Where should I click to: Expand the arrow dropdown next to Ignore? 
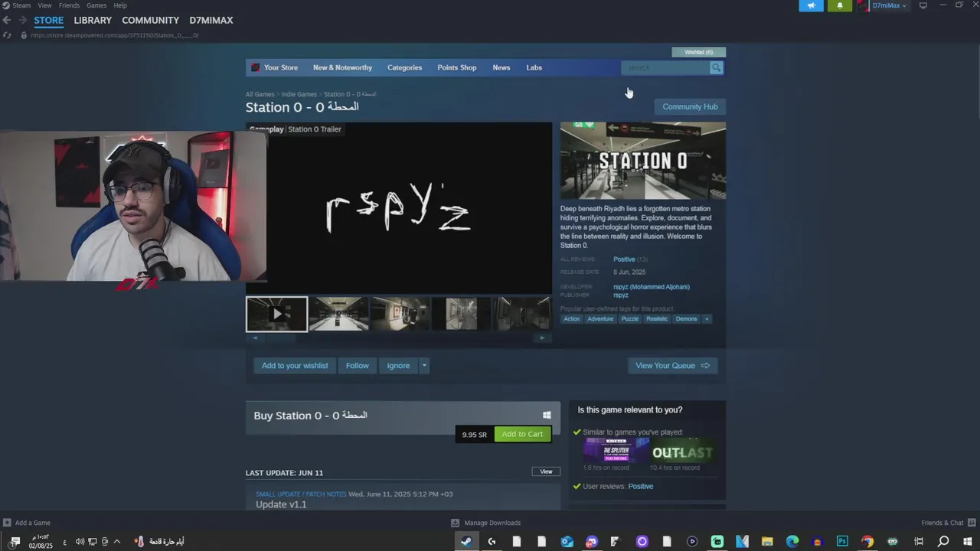pyautogui.click(x=424, y=366)
